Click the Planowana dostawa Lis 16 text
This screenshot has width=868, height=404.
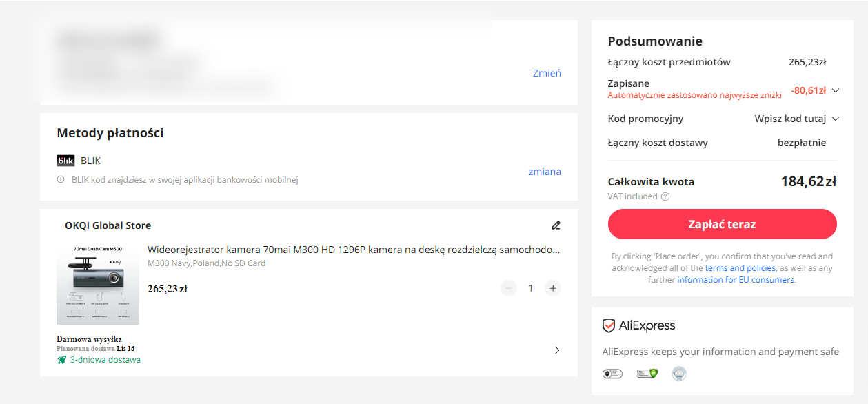[x=95, y=349]
